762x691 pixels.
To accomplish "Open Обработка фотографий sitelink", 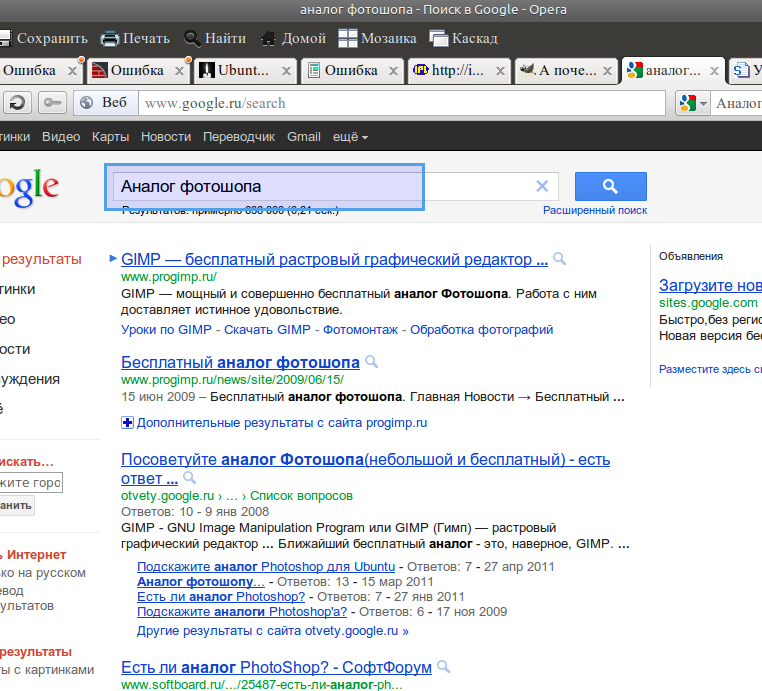I will point(482,329).
